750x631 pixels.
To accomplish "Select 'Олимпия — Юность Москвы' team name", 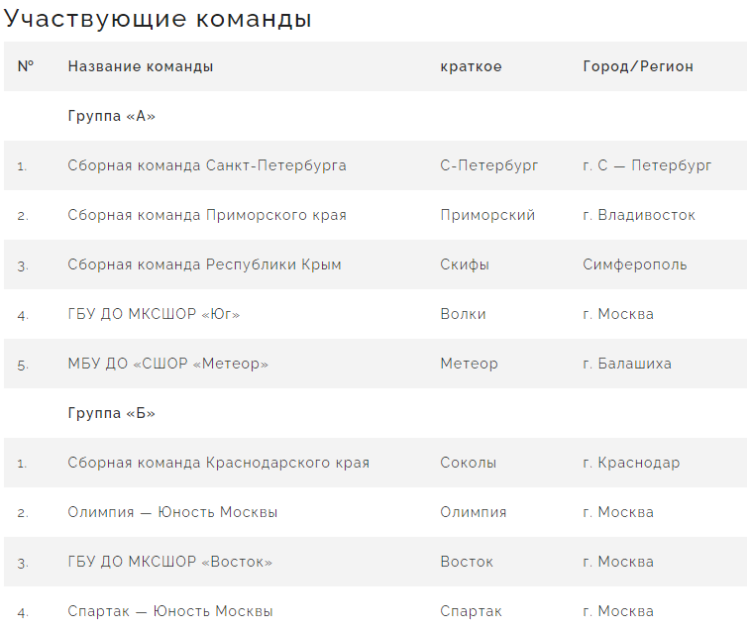I will point(172,512).
